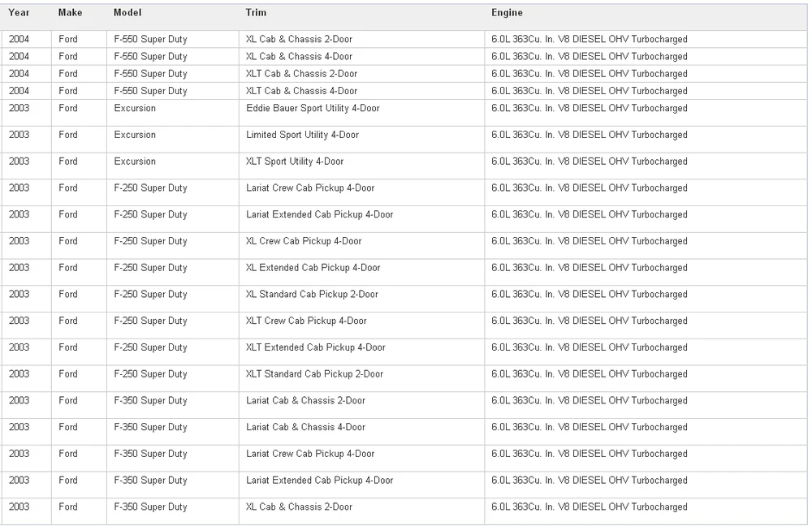This screenshot has width=812, height=526.
Task: Select XL Crew Cab Pickup 4-Door trim
Action: tap(304, 241)
